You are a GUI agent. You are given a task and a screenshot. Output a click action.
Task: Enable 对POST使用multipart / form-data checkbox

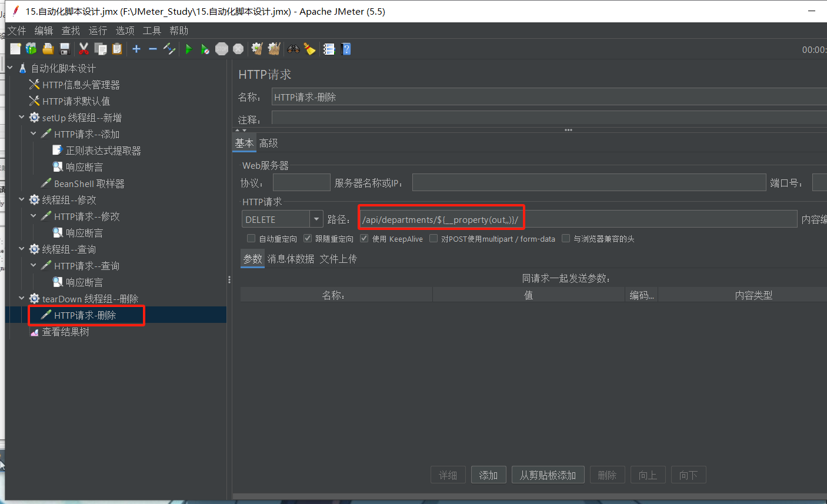[433, 239]
